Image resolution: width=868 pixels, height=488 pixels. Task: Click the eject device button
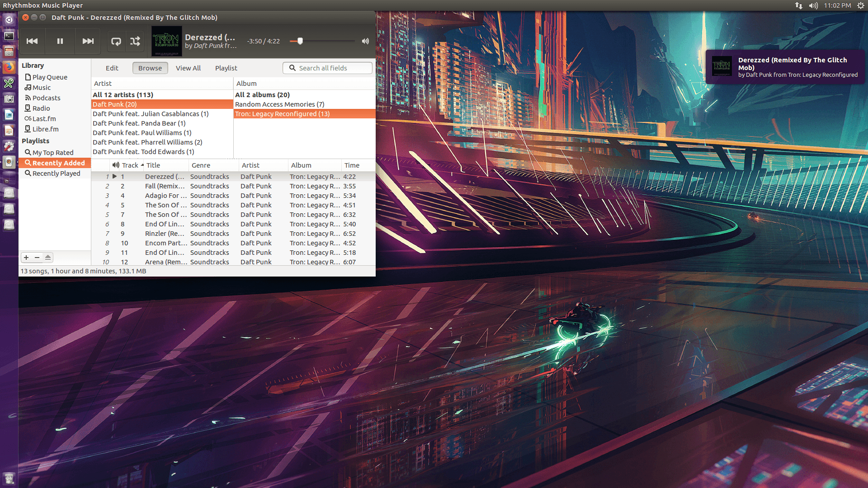(48, 258)
